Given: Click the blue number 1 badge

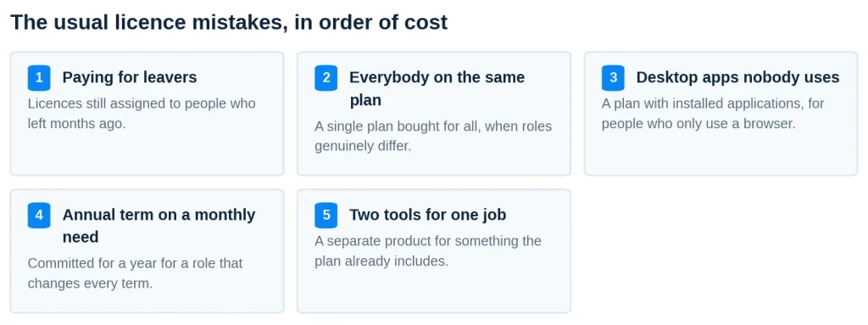Looking at the screenshot, I should point(39,78).
